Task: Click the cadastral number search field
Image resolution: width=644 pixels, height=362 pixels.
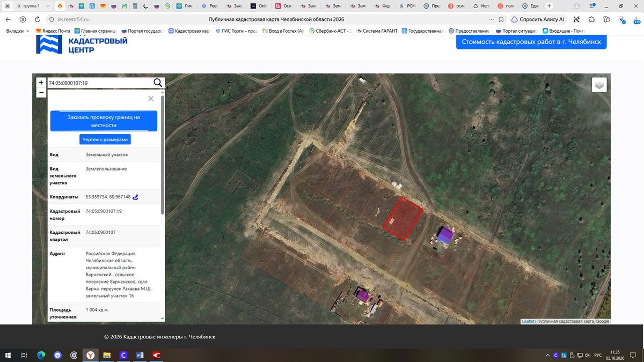Action: tap(100, 83)
